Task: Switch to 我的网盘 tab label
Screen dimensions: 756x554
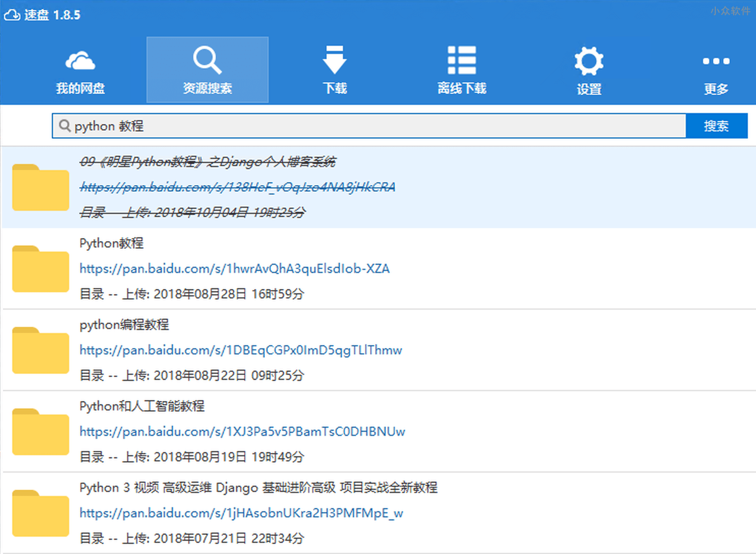Action: [x=80, y=88]
